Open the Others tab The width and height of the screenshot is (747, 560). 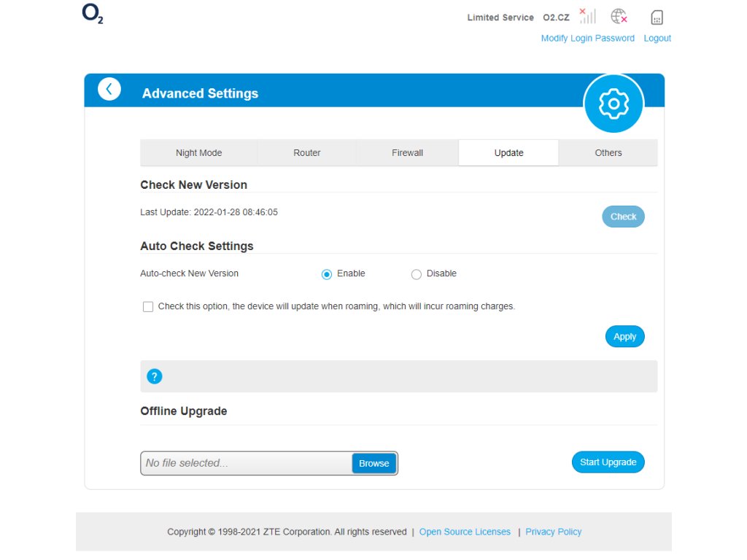point(608,153)
